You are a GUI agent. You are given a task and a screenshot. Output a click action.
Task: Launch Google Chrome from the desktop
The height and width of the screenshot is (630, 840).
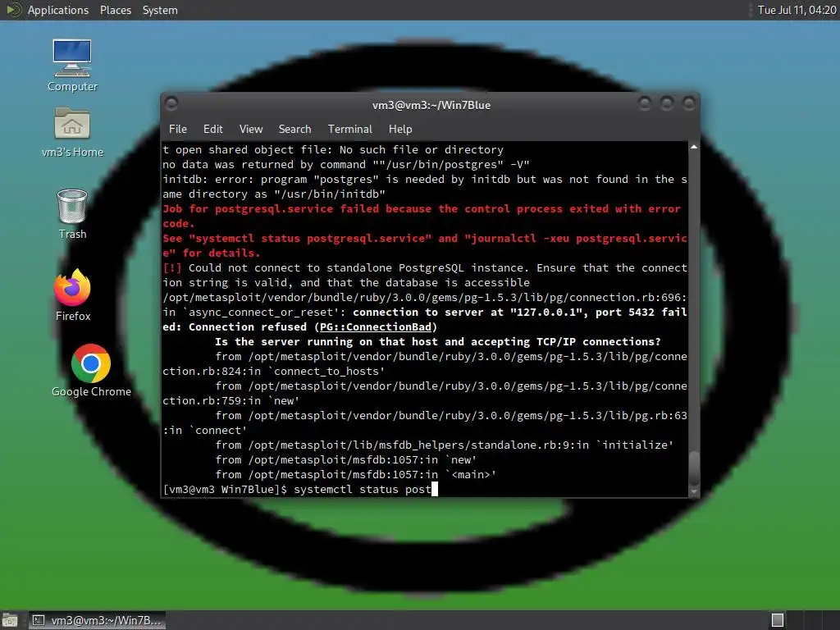(x=91, y=371)
